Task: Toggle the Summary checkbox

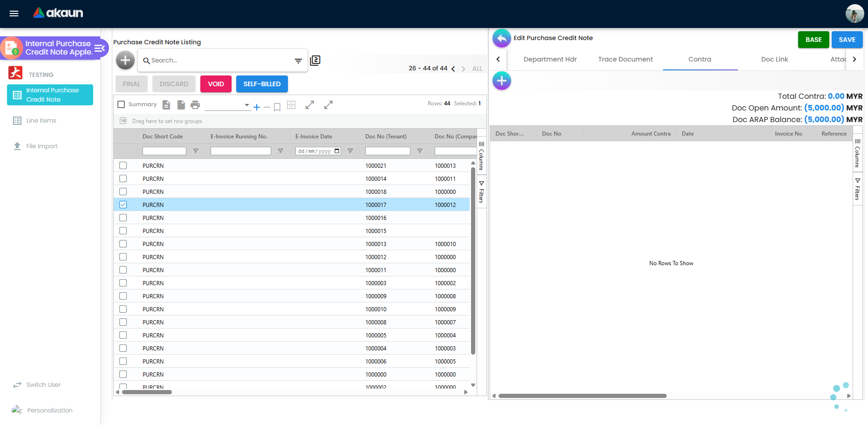Action: 121,104
